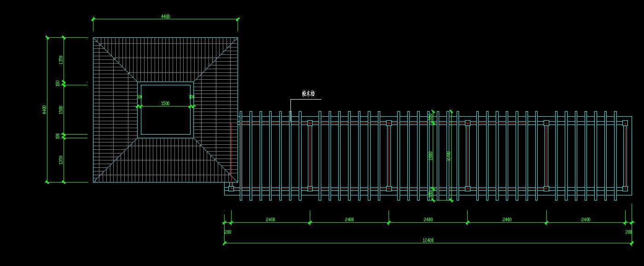Click the lower vertical 1350 dimension text

pos(61,160)
